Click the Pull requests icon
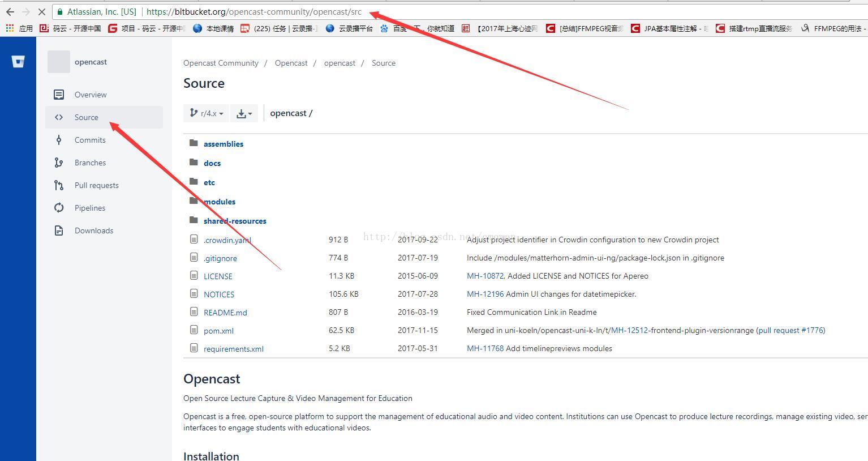 coord(59,185)
